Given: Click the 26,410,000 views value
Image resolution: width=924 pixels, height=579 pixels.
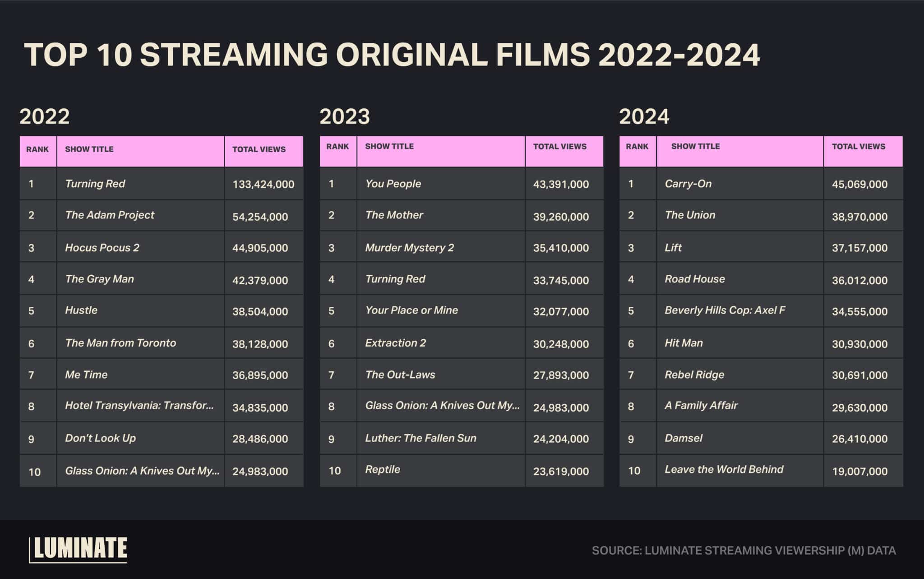Looking at the screenshot, I should [x=860, y=439].
